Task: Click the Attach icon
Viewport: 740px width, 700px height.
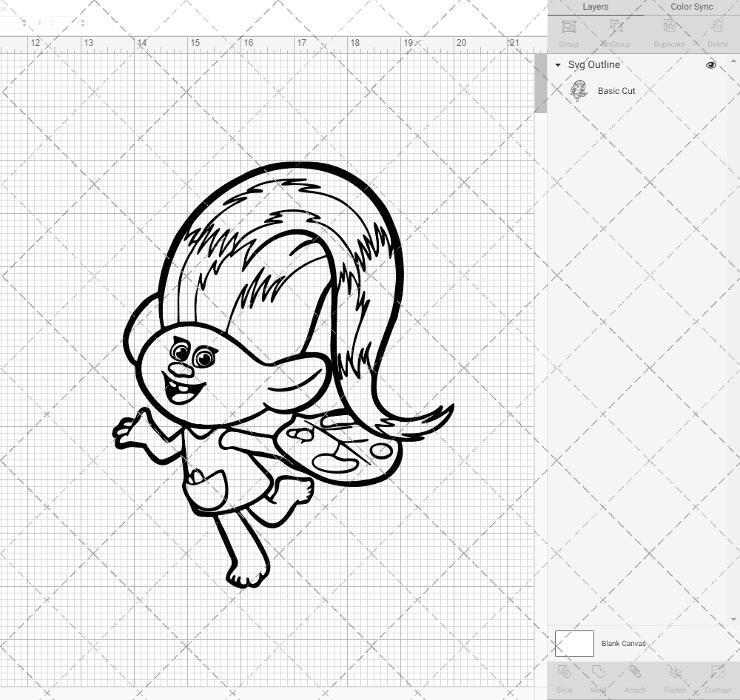Action: pyautogui.click(x=635, y=677)
